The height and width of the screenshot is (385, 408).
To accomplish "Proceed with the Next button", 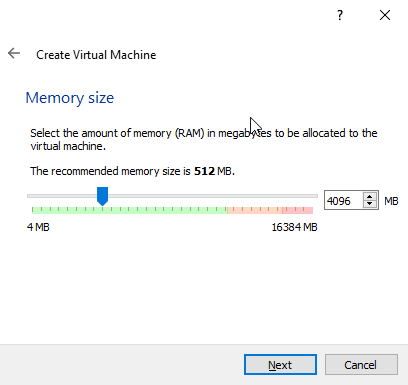I will click(280, 365).
